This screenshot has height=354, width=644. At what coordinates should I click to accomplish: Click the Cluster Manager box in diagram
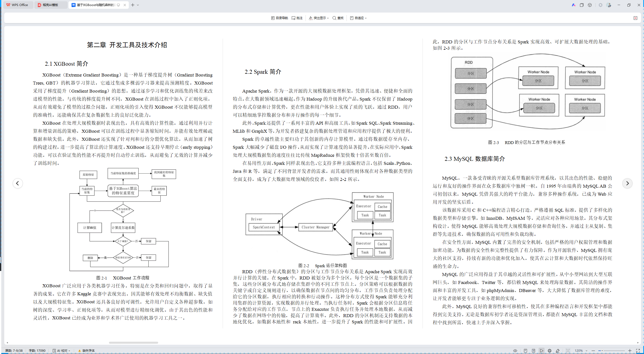(315, 227)
